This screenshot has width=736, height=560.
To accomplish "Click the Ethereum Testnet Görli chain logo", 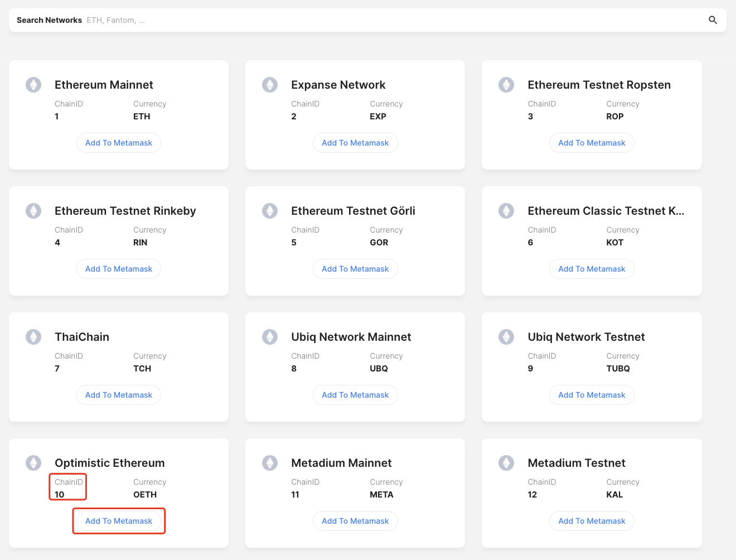I will (x=270, y=211).
